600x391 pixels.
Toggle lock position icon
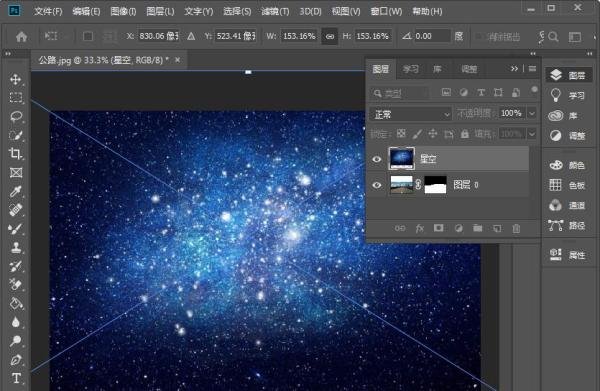[x=433, y=134]
